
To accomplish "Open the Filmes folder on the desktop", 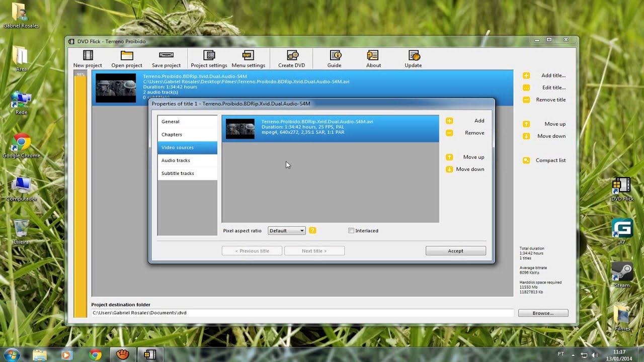I will pos(622,318).
